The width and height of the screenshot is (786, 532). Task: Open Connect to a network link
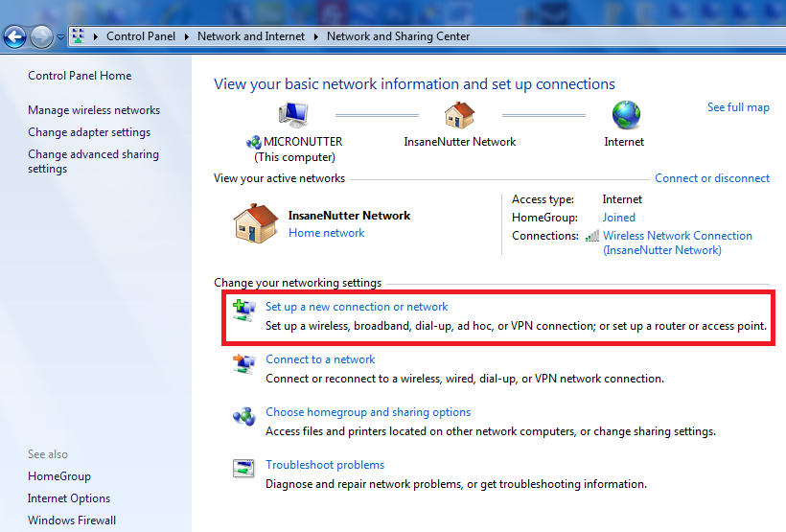[x=320, y=359]
